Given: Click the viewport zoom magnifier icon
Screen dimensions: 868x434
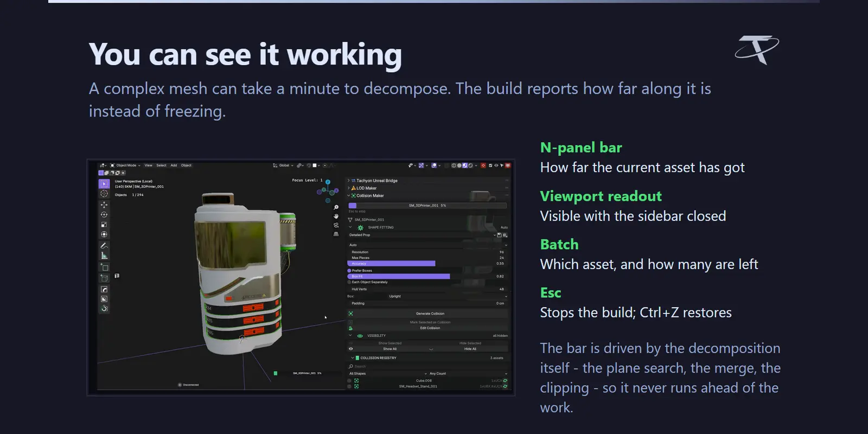Looking at the screenshot, I should tap(336, 208).
